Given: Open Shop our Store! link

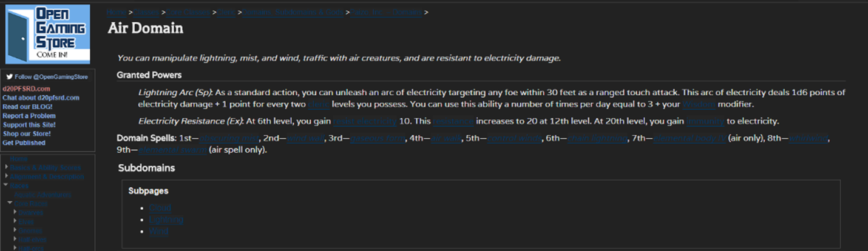Looking at the screenshot, I should 27,133.
